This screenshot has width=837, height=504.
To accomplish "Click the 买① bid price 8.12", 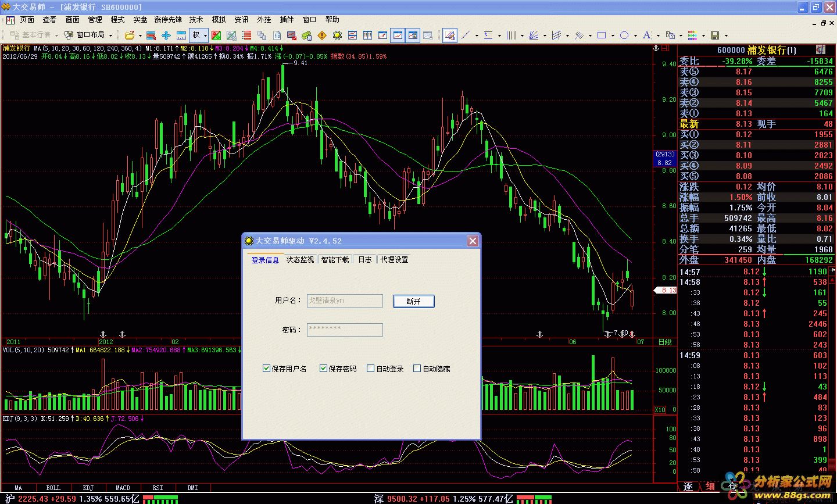I will click(744, 134).
